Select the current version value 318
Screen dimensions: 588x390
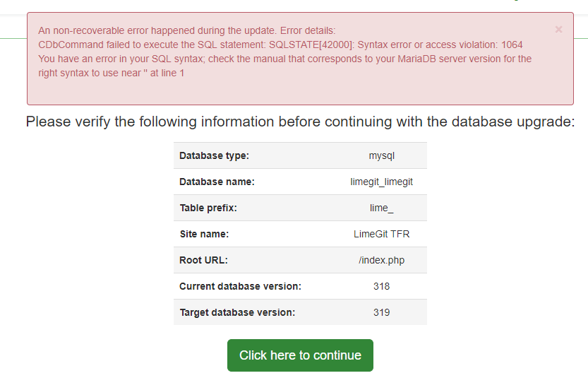point(381,286)
